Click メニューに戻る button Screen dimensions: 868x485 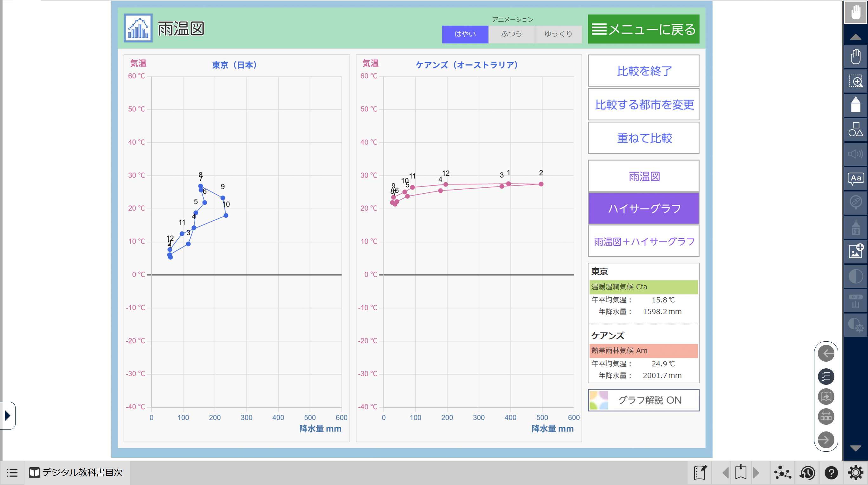(x=643, y=29)
